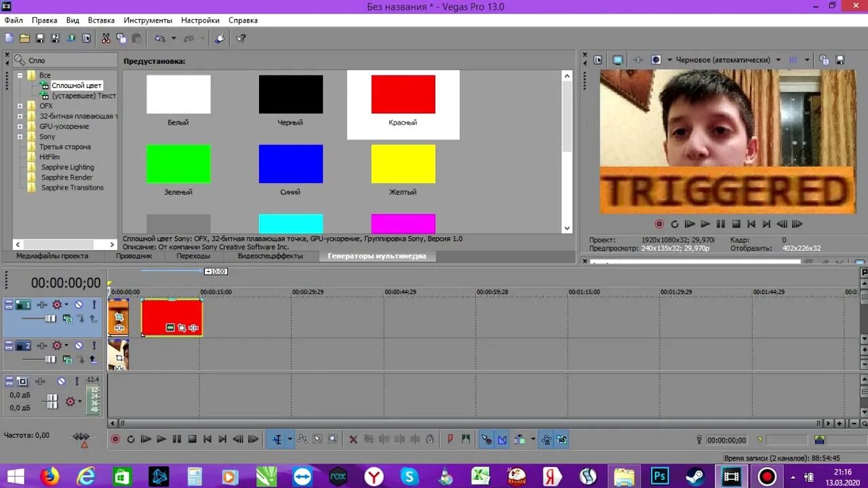Insert a marker with the orange flag icon
The image size is (868, 488).
click(450, 439)
